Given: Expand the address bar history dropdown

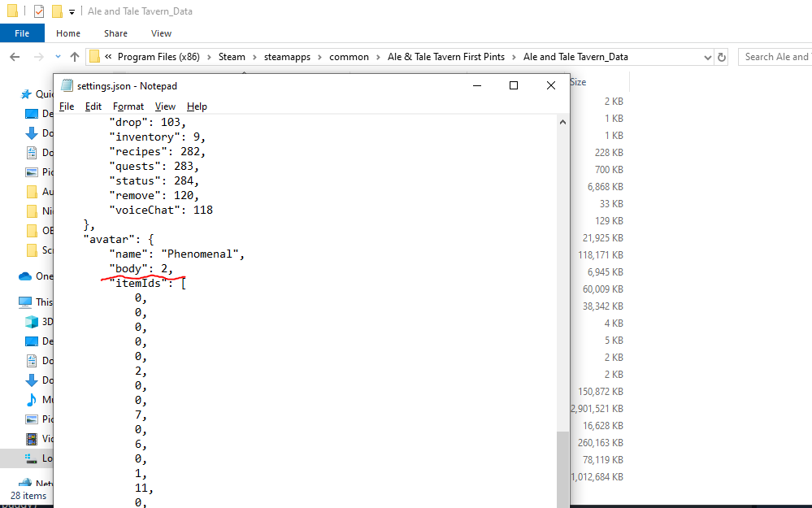Looking at the screenshot, I should point(707,58).
